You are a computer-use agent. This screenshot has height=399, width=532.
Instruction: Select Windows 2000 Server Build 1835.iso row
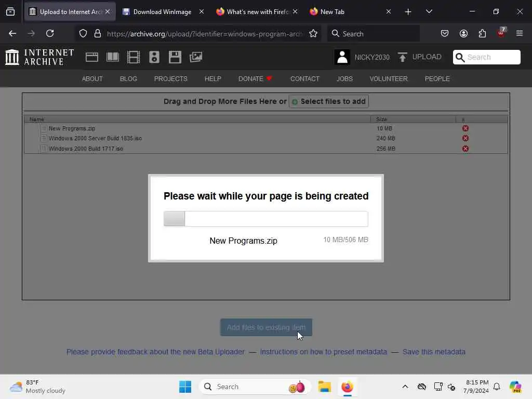[x=265, y=138]
